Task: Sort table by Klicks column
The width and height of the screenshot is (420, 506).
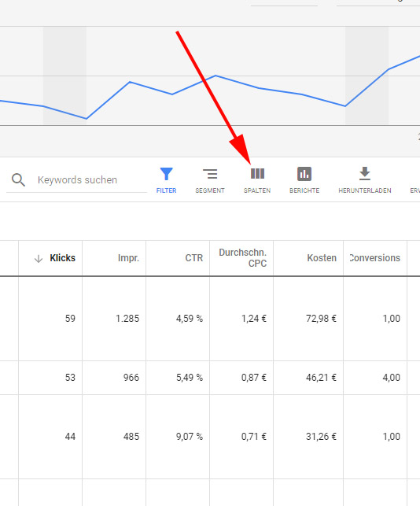Action: click(x=63, y=258)
